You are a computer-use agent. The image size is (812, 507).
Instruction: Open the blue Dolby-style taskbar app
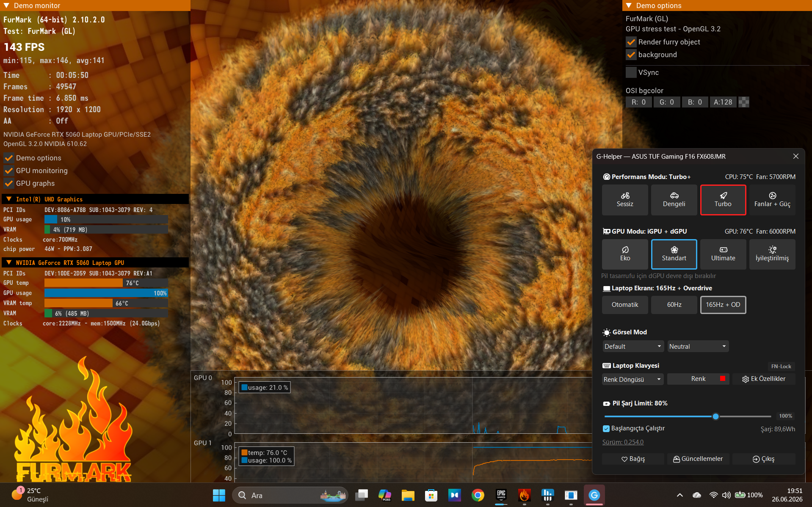pyautogui.click(x=455, y=495)
